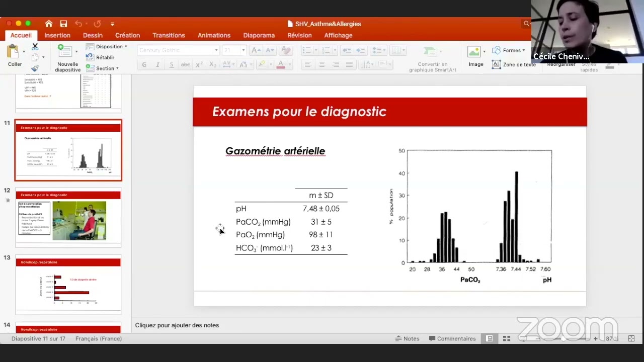Open the Disposition layout dropdown

pyautogui.click(x=106, y=46)
